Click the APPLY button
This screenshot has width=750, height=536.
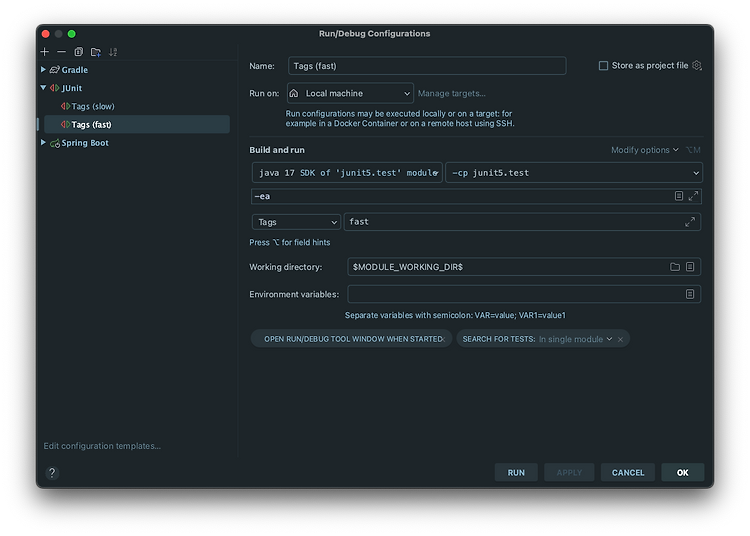coord(569,472)
